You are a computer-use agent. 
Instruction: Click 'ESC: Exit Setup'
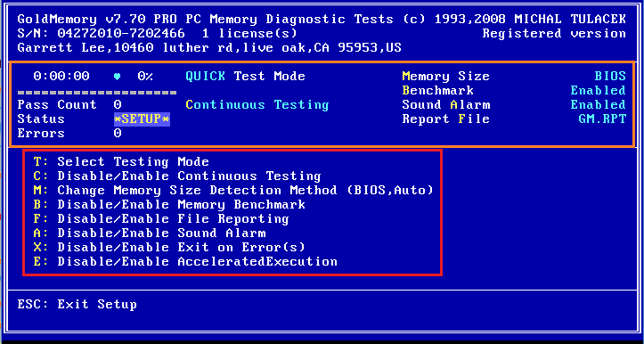coord(77,305)
